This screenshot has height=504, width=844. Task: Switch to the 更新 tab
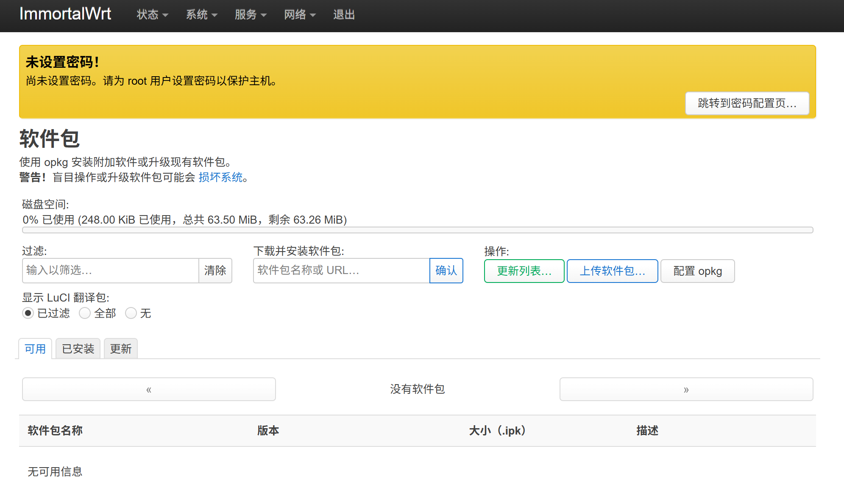point(121,349)
